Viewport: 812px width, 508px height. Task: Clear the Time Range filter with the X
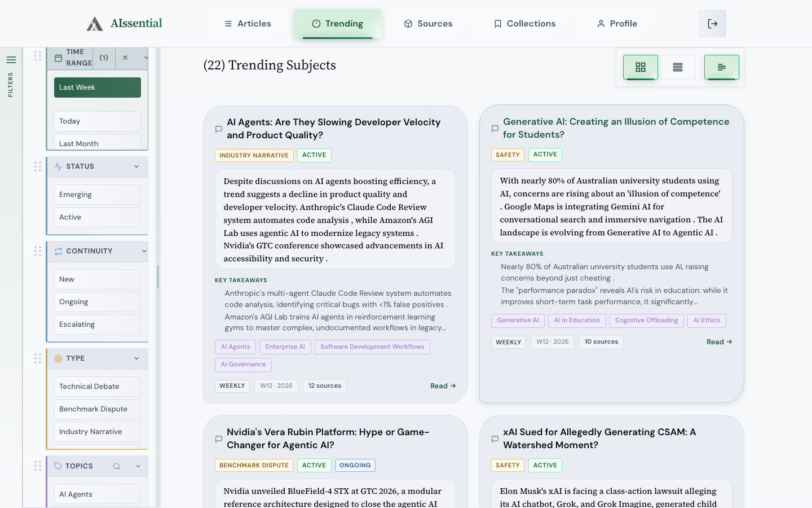coord(125,58)
